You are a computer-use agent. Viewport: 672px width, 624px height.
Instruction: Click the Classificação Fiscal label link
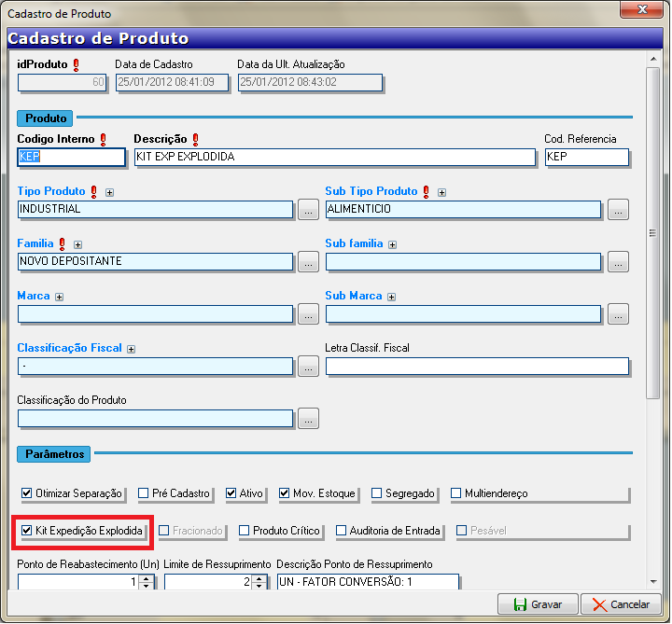[x=69, y=348]
